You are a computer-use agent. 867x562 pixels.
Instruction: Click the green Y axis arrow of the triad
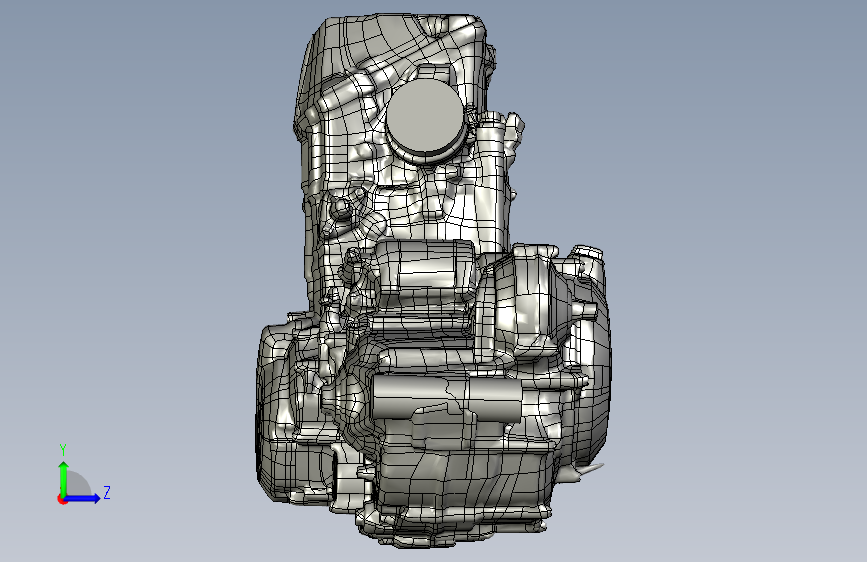pyautogui.click(x=64, y=478)
